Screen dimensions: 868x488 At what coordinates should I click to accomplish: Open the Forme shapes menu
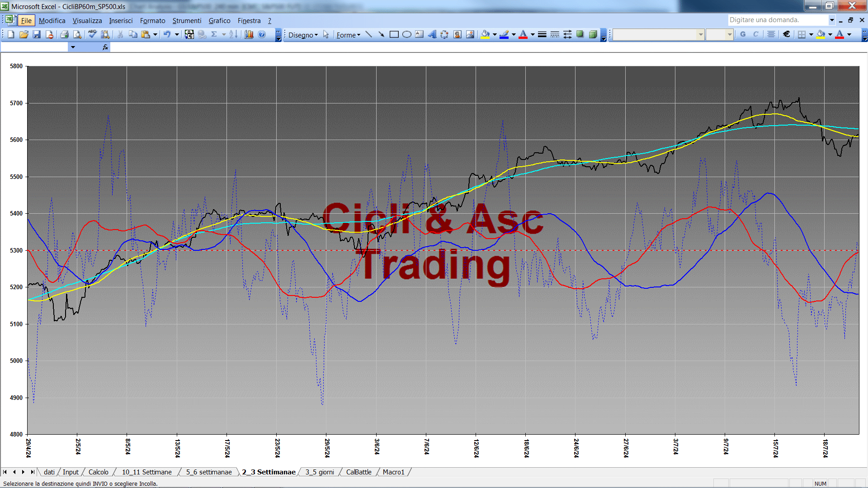pos(348,35)
